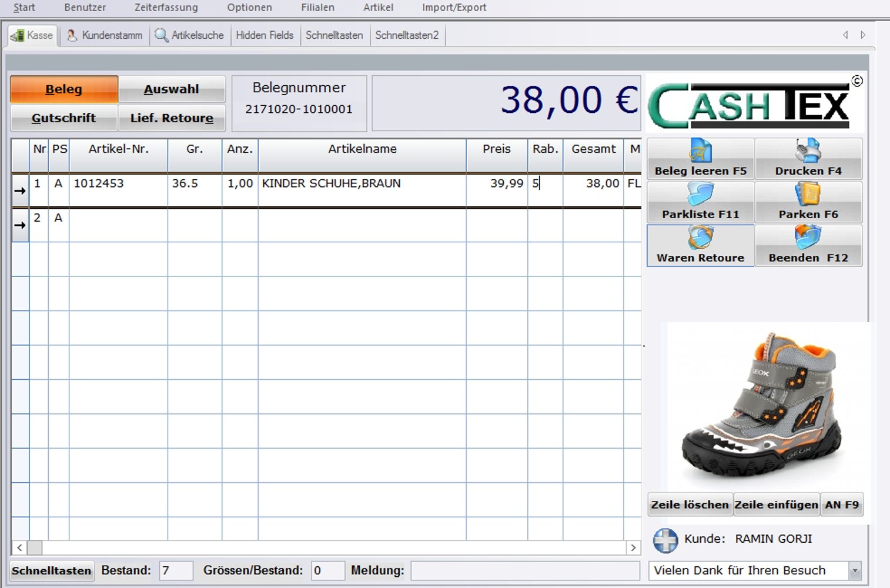Open the Zeiterfassung menu

166,8
